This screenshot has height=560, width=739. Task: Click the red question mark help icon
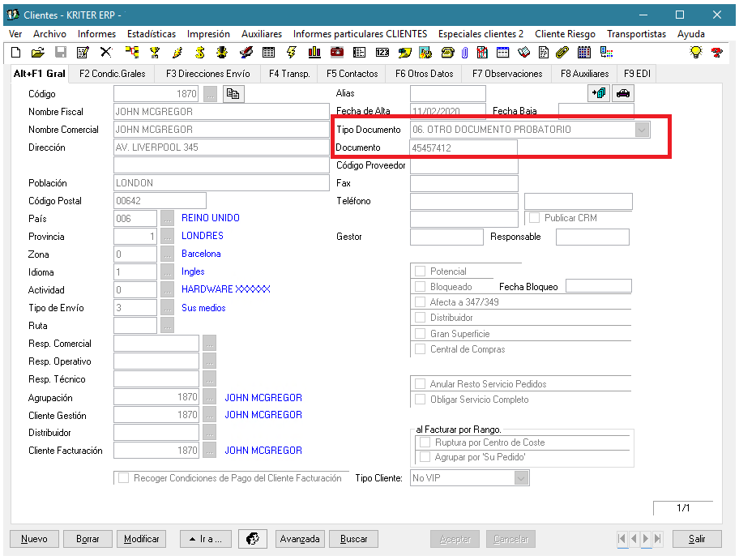pos(717,53)
